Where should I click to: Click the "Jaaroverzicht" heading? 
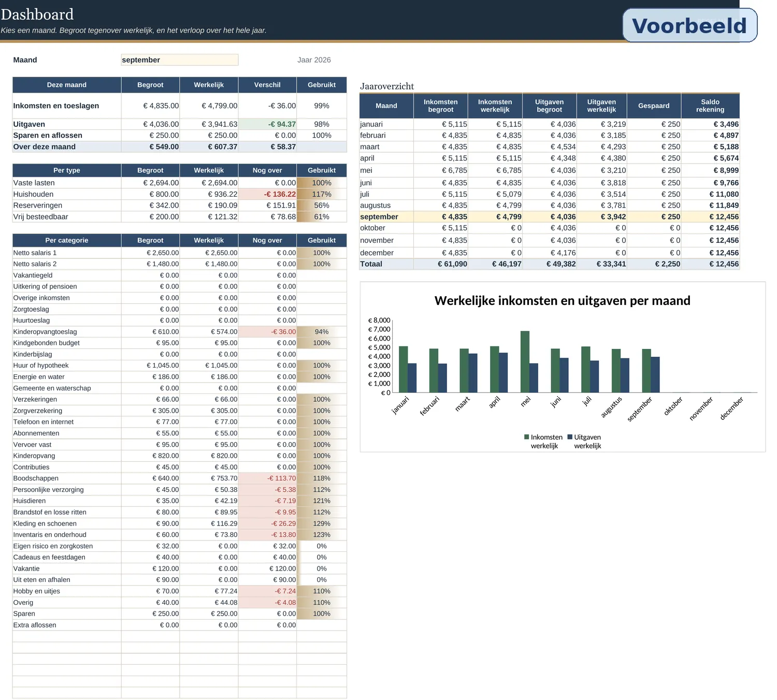click(387, 86)
